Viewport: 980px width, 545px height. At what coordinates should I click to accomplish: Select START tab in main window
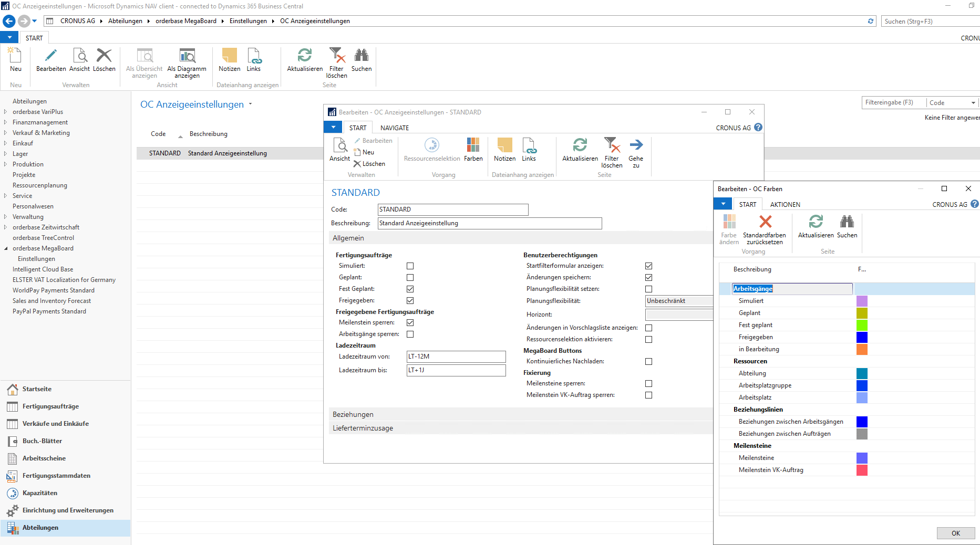click(34, 38)
